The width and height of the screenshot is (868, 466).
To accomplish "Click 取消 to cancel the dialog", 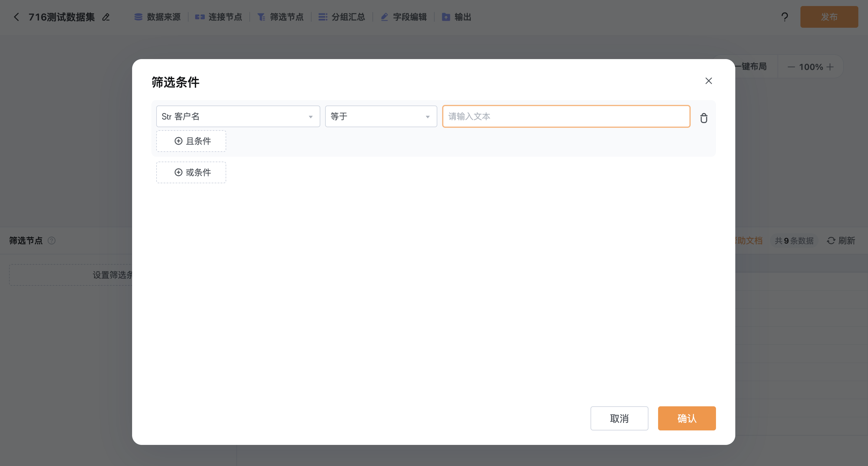I will (x=619, y=418).
